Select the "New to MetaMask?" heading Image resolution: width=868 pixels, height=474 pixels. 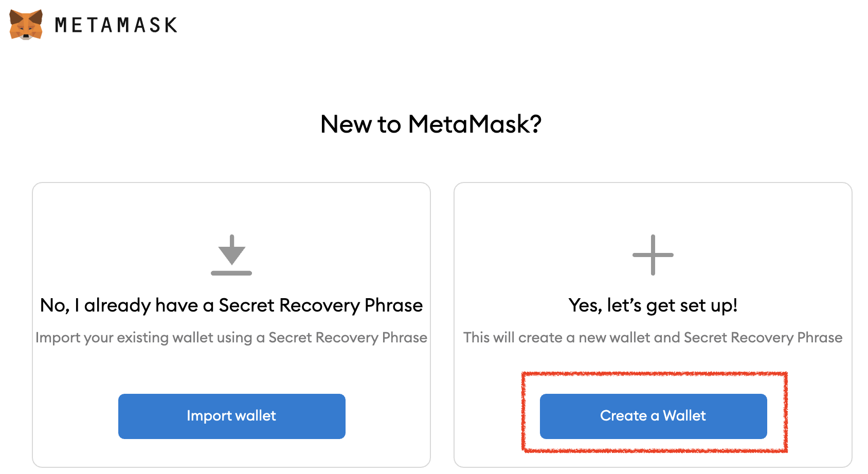coord(431,124)
